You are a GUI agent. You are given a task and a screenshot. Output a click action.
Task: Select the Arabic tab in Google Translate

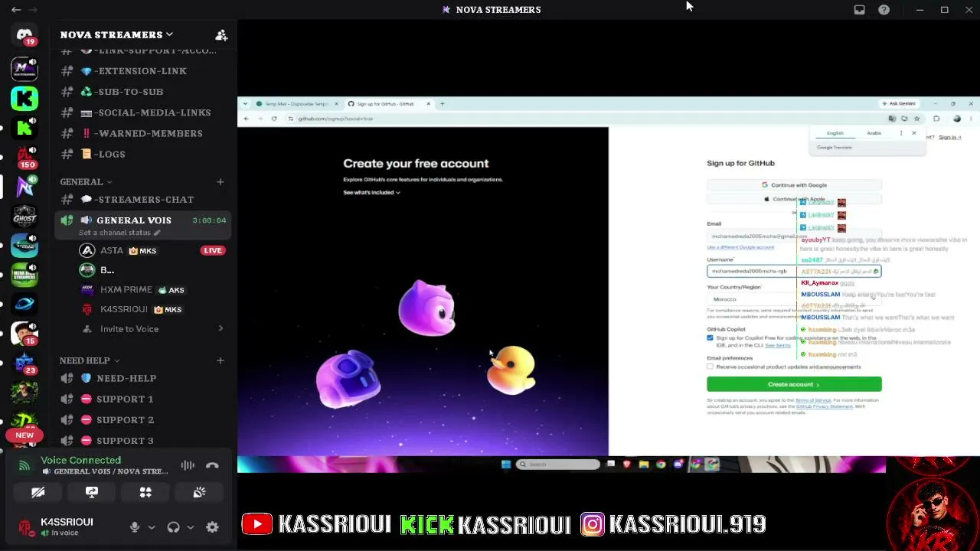(x=874, y=133)
